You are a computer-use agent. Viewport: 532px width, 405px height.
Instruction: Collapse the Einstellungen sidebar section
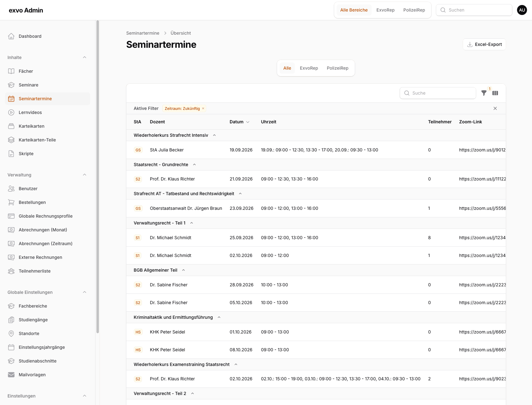point(85,396)
